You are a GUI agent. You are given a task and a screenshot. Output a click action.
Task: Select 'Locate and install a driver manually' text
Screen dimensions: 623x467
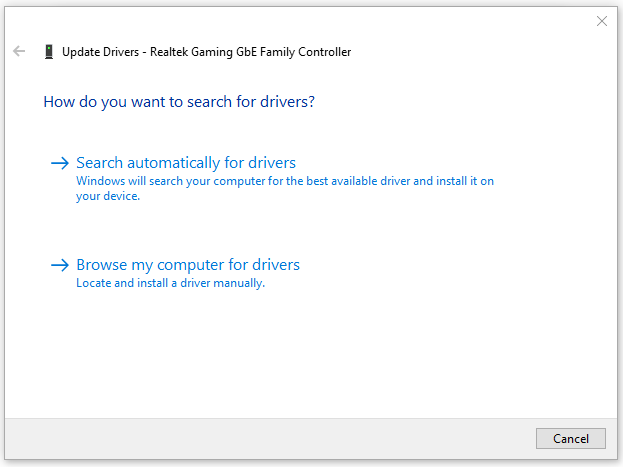(170, 283)
